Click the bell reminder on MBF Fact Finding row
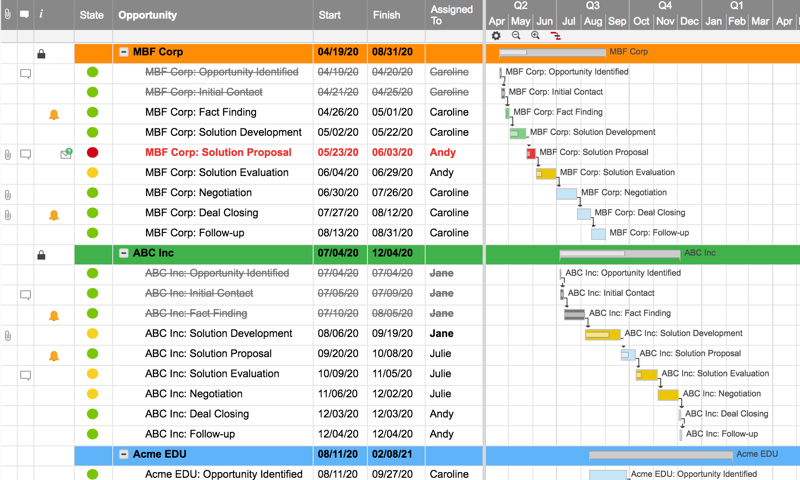Viewport: 800px width, 480px height. 54,113
